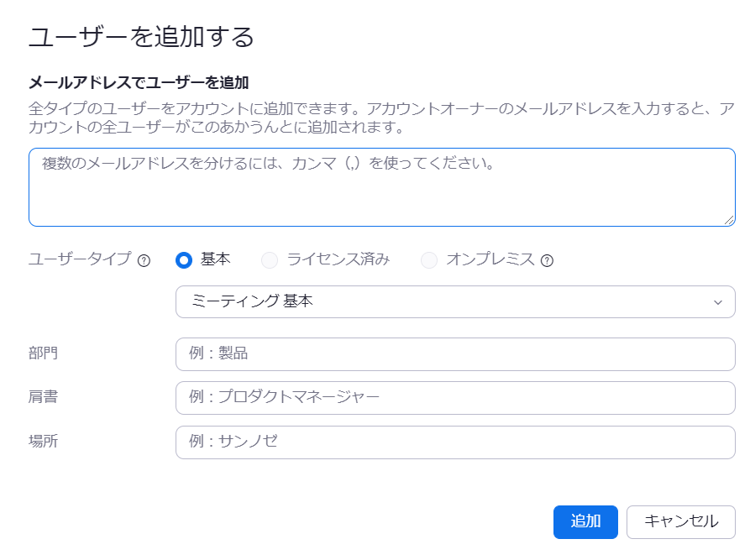Click the 肩書 field showing 例：プロダクトマネージャー
The height and width of the screenshot is (560, 750).
(x=455, y=397)
